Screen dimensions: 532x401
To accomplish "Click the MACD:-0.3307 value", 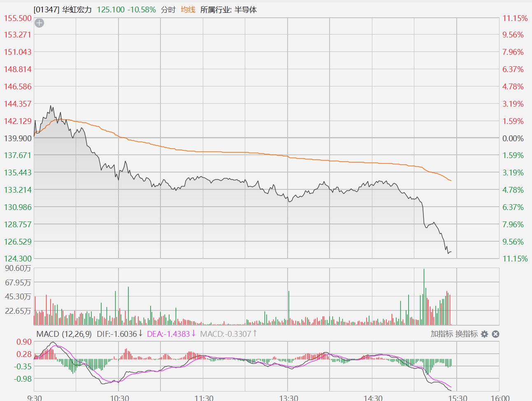I will point(225,334).
